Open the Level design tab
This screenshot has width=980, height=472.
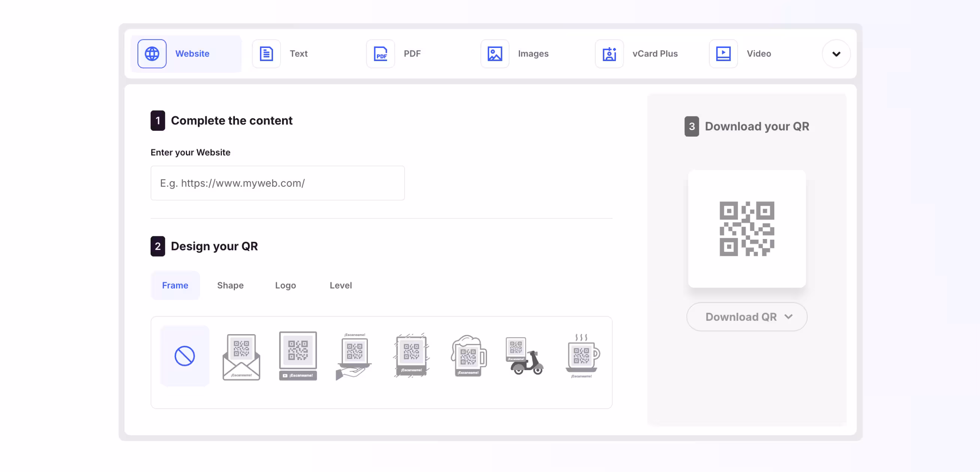pyautogui.click(x=341, y=285)
